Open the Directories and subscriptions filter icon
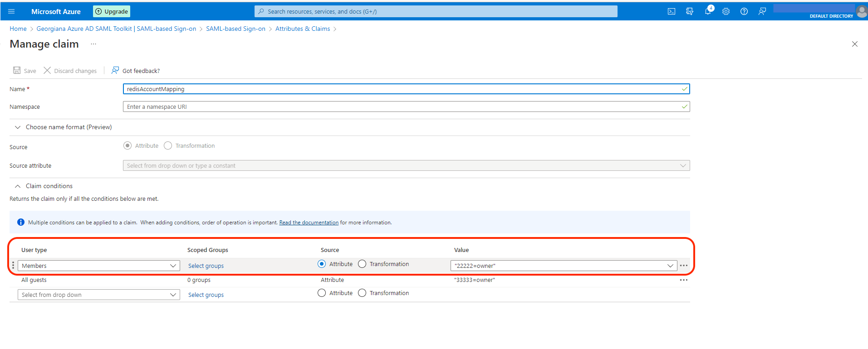The width and height of the screenshot is (868, 349). (690, 11)
